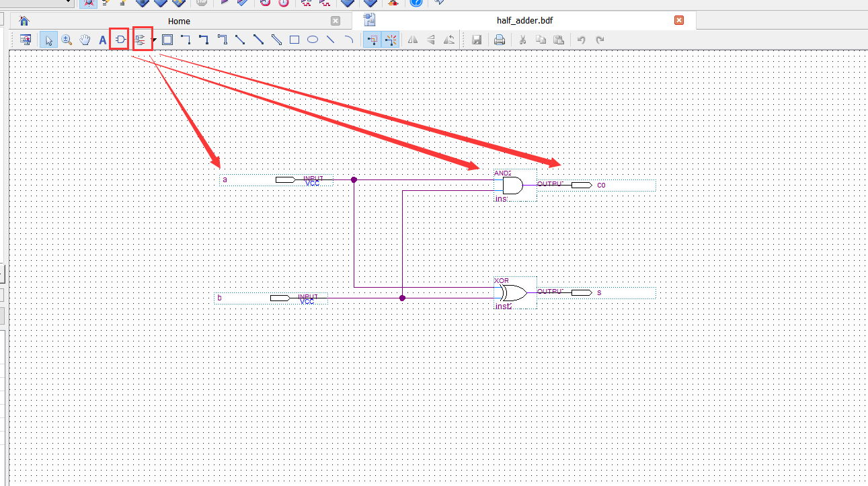Click the Save floppy disk icon
Image resolution: width=868 pixels, height=486 pixels.
[x=477, y=40]
